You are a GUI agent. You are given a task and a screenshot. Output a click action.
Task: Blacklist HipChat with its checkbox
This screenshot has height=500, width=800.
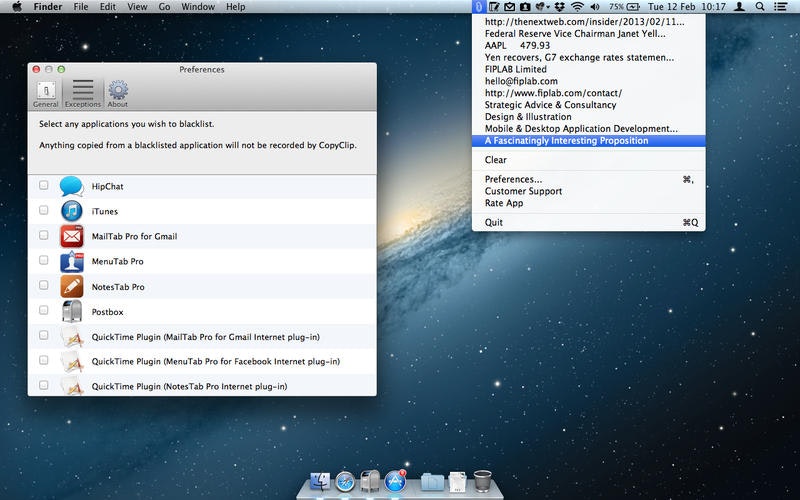(x=44, y=185)
